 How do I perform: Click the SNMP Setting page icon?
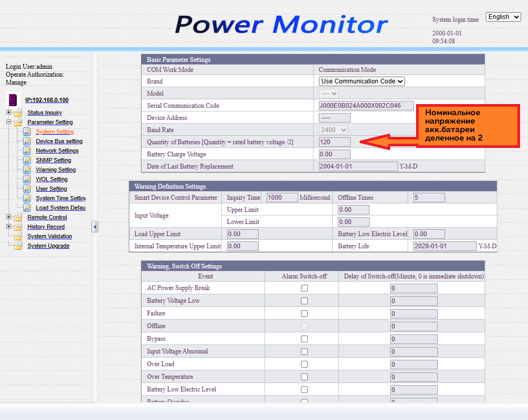pyautogui.click(x=27, y=160)
